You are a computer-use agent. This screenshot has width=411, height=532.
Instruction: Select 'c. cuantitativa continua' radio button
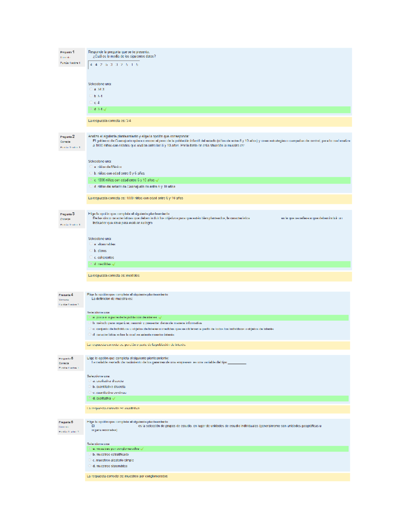(90, 393)
